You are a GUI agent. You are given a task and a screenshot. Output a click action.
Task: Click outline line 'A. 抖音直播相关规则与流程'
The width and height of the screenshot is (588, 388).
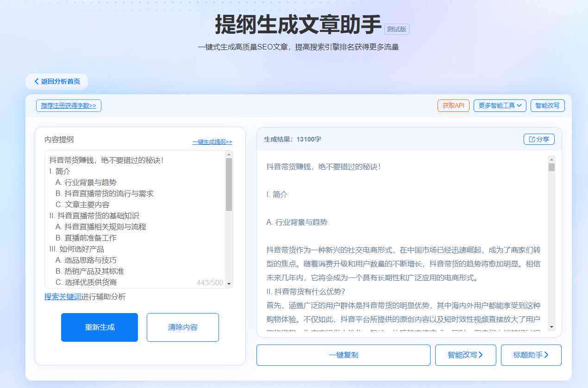click(100, 227)
